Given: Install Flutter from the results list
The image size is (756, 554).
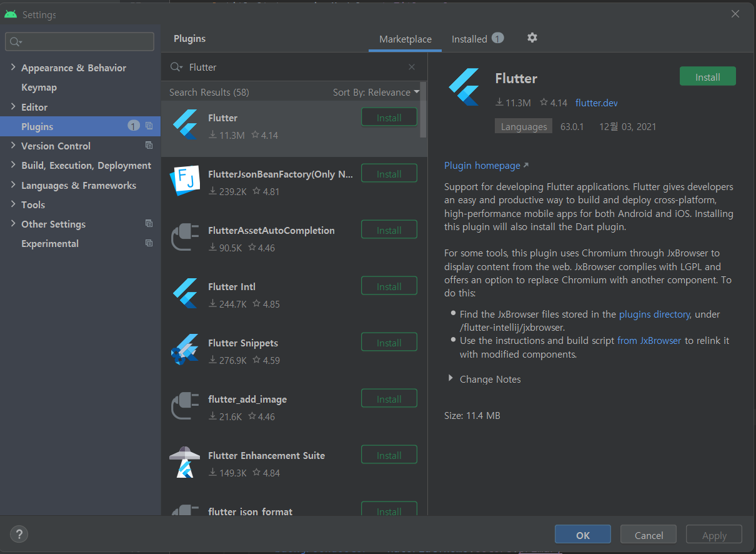Looking at the screenshot, I should 389,118.
